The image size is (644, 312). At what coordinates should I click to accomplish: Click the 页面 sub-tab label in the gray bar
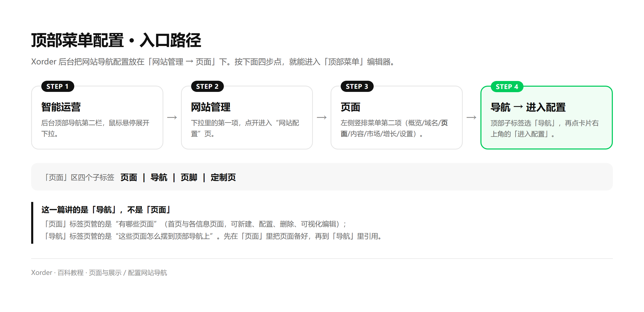click(129, 178)
